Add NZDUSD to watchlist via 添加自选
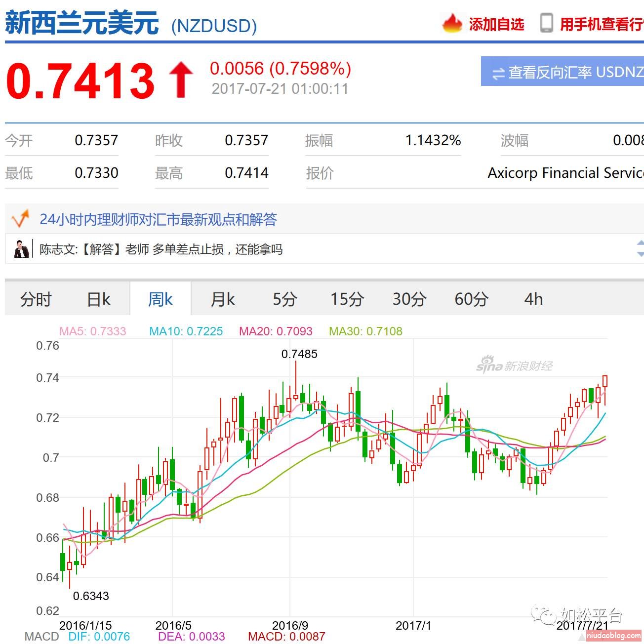 click(496, 24)
